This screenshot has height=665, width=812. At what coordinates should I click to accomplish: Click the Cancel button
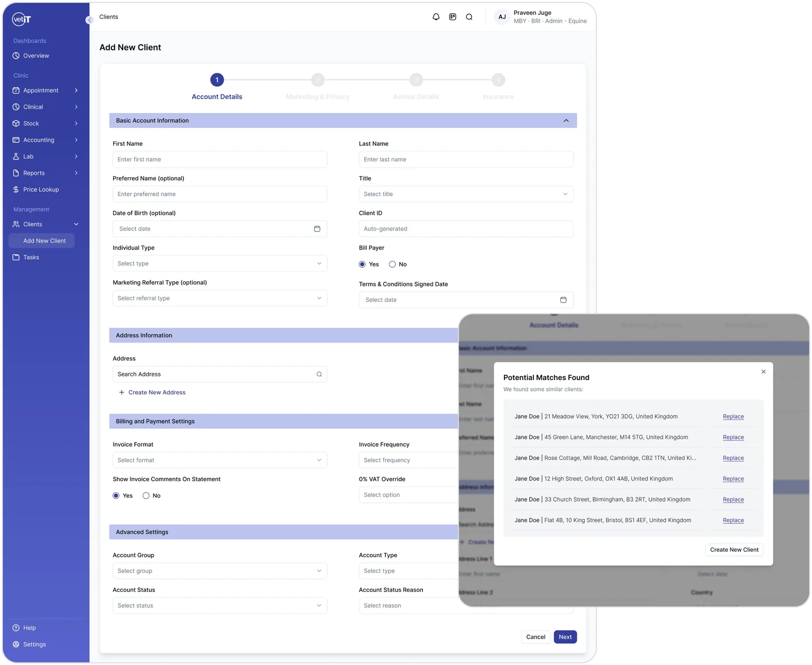[536, 637]
